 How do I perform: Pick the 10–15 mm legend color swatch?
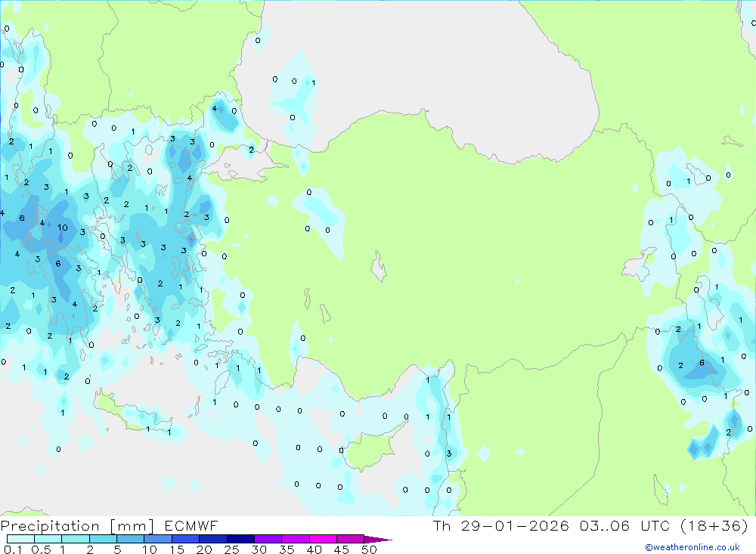click(x=158, y=539)
